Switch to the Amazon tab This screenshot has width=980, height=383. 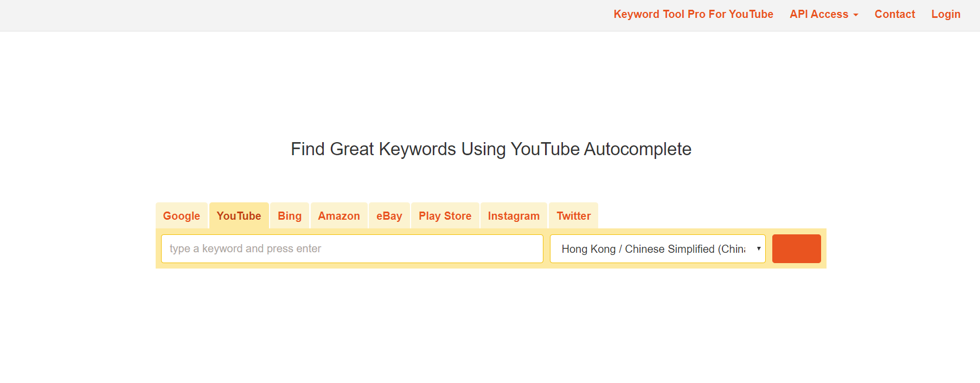point(339,216)
